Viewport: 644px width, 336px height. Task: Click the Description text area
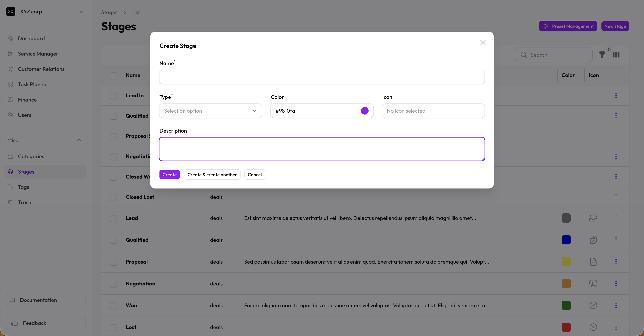point(322,149)
